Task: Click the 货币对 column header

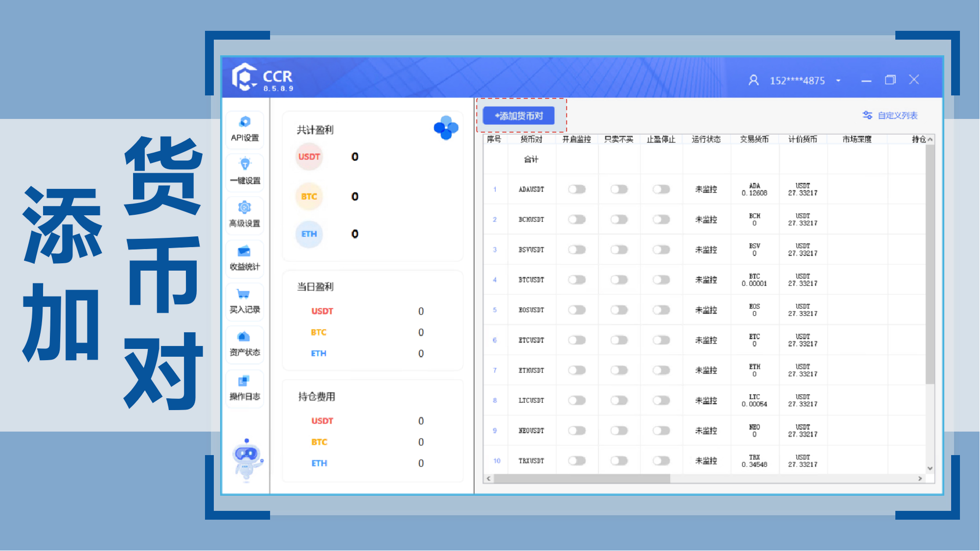Action: point(531,139)
